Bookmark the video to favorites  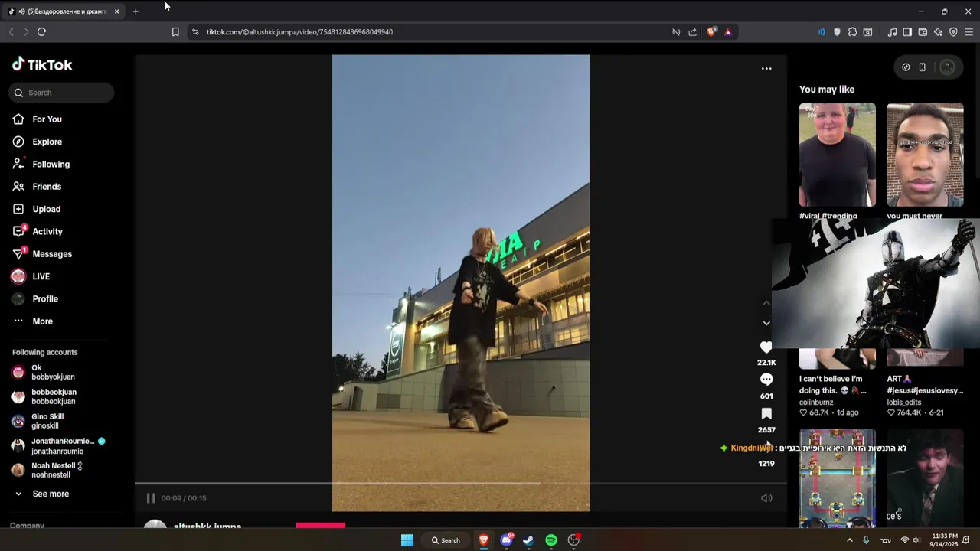[x=766, y=413]
